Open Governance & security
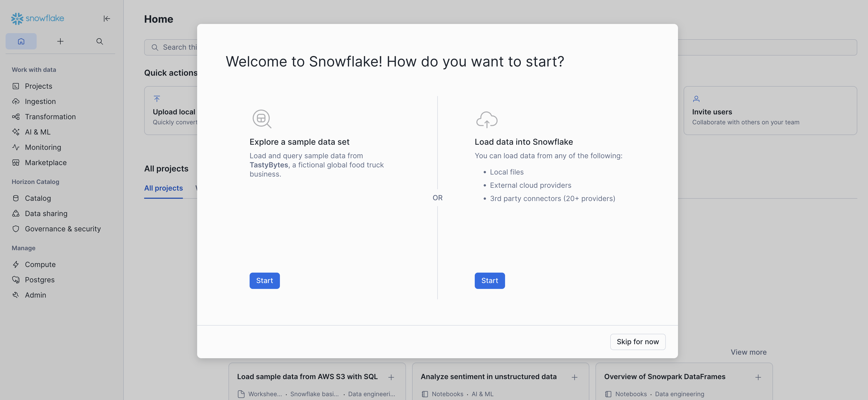868x400 pixels. pos(63,229)
